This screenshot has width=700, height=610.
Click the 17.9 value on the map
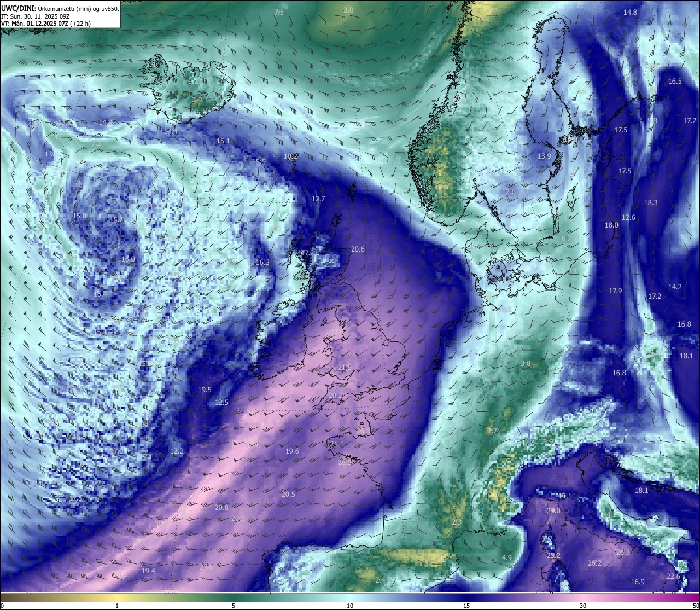point(615,291)
